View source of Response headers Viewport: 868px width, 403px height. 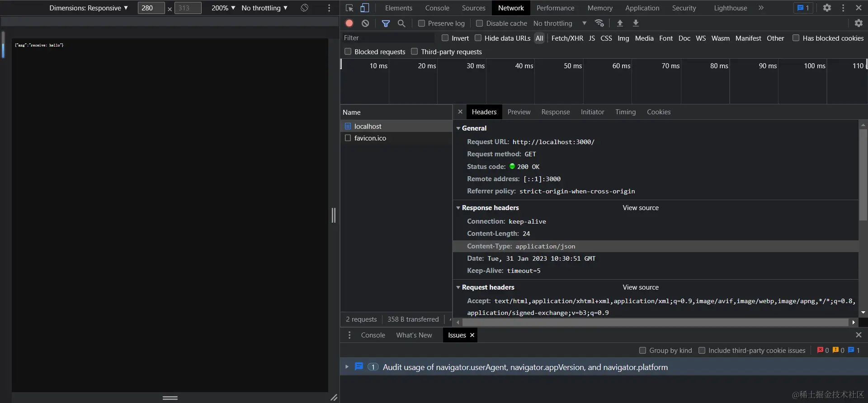coord(641,208)
